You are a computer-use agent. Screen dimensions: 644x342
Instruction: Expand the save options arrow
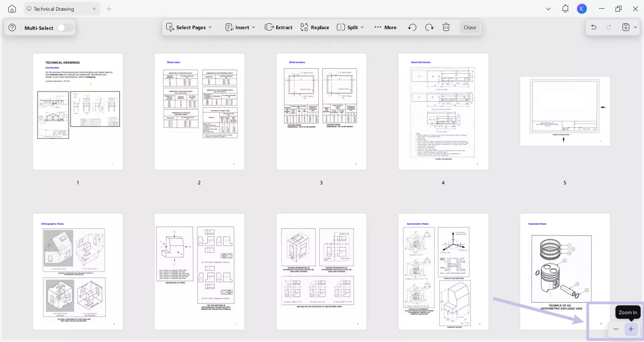635,27
